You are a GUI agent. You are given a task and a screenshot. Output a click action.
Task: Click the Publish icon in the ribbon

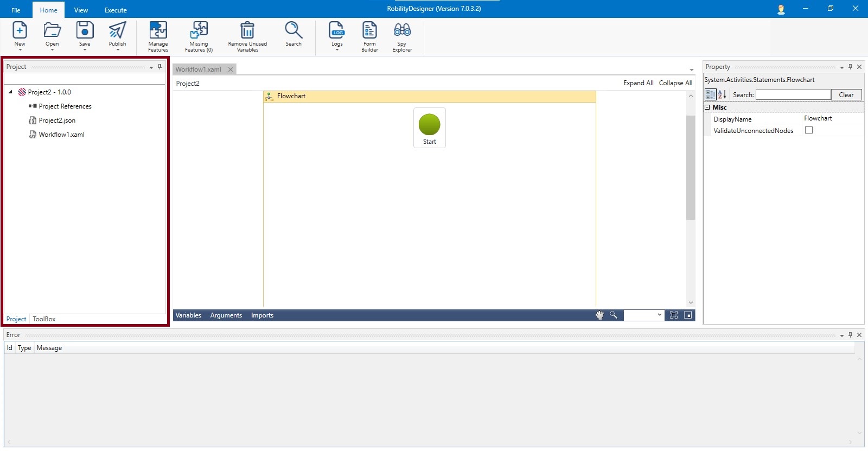[117, 30]
